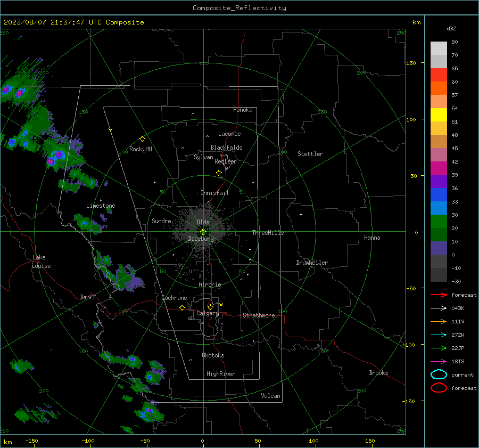Click the Ponoka city label
Viewport: 479px width, 448px height.
point(243,110)
